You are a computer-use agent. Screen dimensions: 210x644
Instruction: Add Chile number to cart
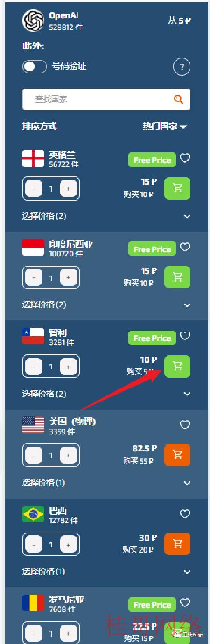coord(177,366)
